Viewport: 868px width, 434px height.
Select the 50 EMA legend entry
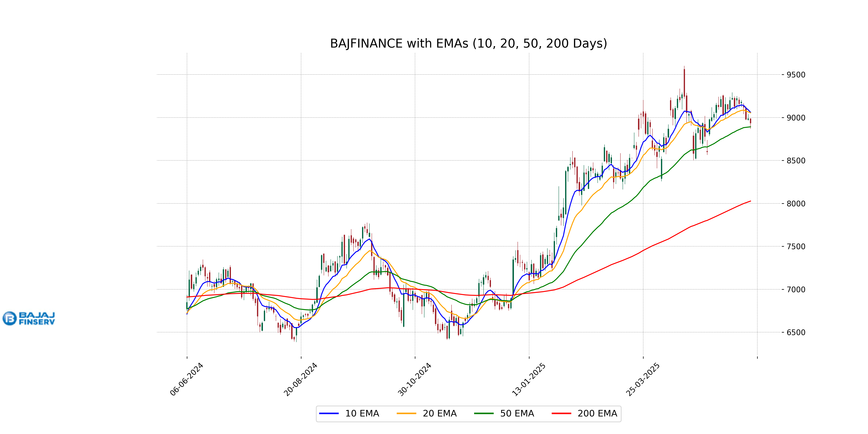point(504,413)
